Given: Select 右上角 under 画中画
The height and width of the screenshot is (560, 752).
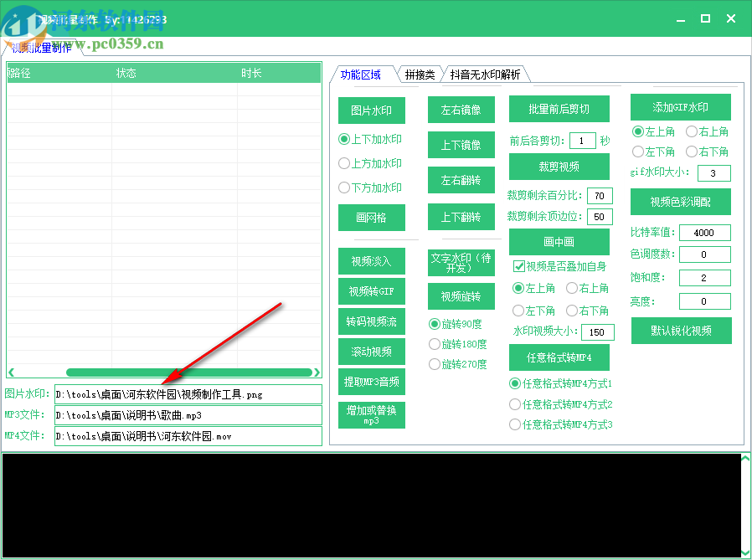Looking at the screenshot, I should [x=588, y=288].
